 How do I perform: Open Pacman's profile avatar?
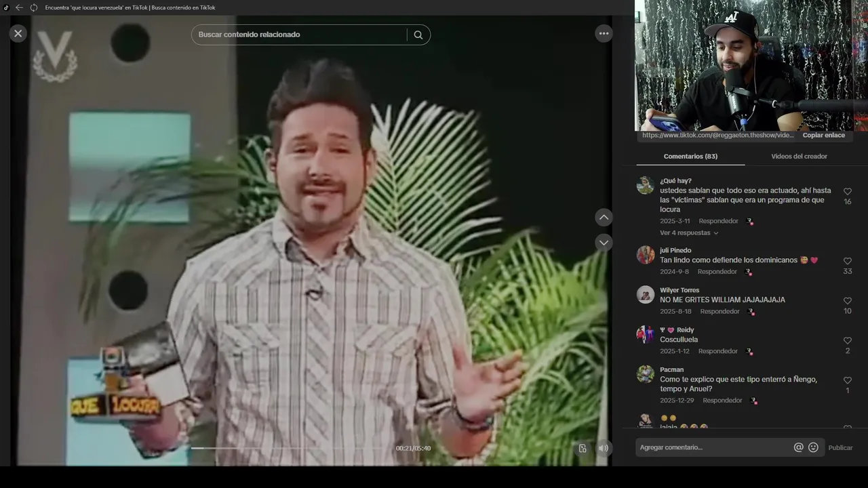[x=646, y=374]
